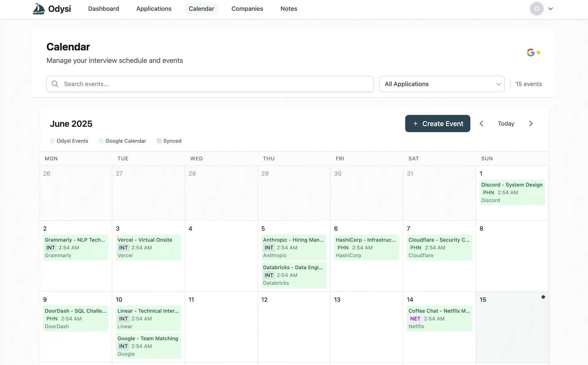Open Grammarly - NLP Tech event
588x365 pixels.
tap(76, 247)
